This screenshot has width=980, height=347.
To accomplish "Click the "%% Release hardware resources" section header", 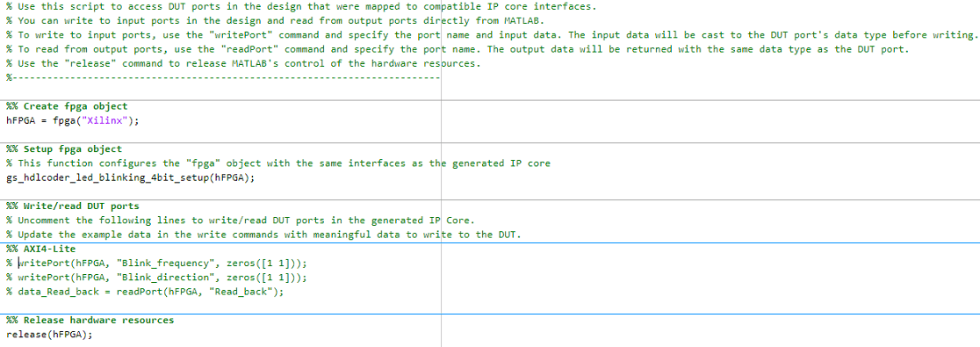I will (90, 320).
